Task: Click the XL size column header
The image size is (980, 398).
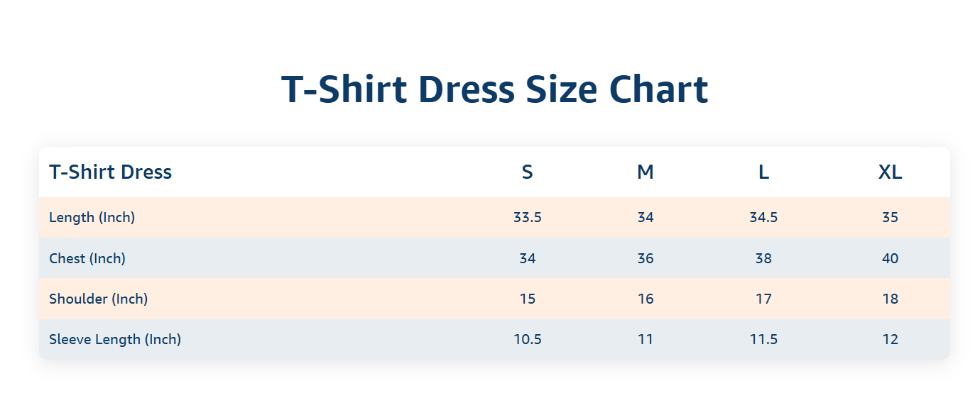Action: [x=890, y=172]
